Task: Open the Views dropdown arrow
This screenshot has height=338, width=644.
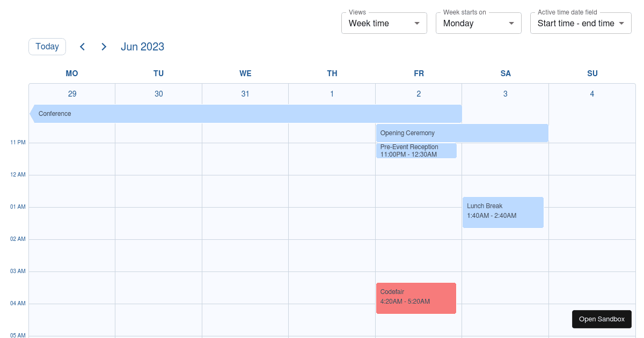Action: pos(416,23)
